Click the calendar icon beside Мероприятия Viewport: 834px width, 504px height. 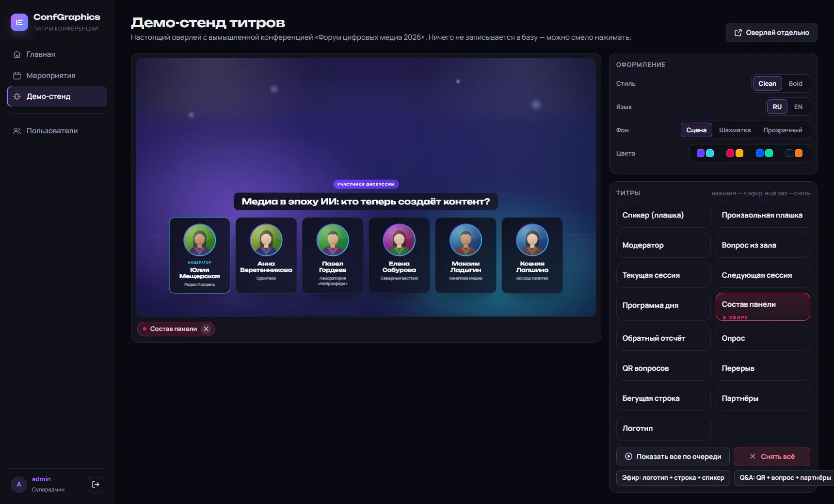[x=17, y=76]
